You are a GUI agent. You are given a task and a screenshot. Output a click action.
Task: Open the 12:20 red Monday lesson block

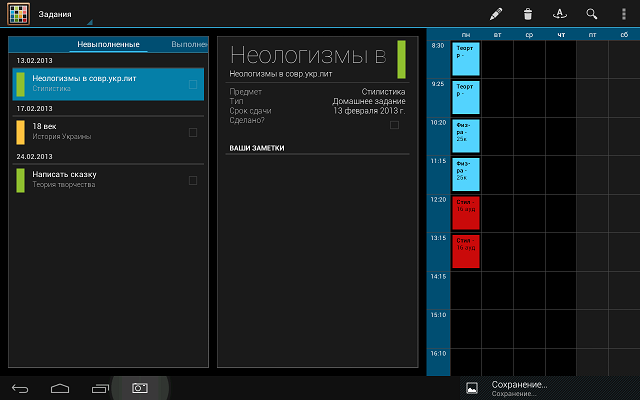pyautogui.click(x=466, y=213)
